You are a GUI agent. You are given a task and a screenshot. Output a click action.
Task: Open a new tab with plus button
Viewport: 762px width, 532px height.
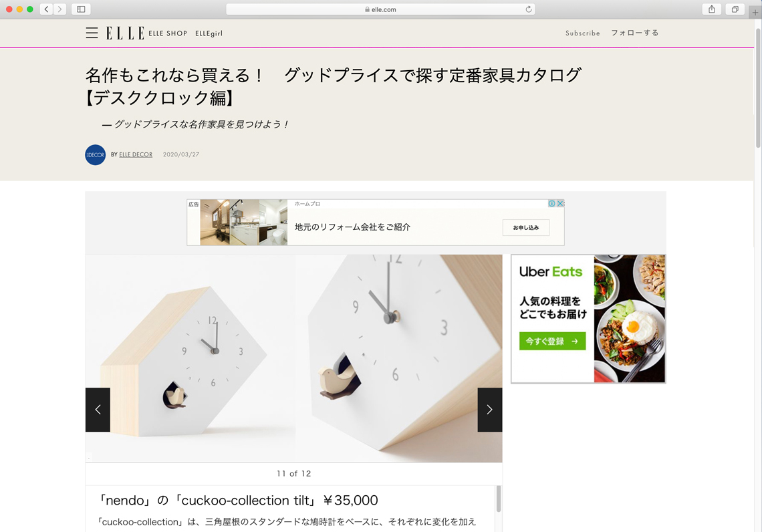point(755,13)
